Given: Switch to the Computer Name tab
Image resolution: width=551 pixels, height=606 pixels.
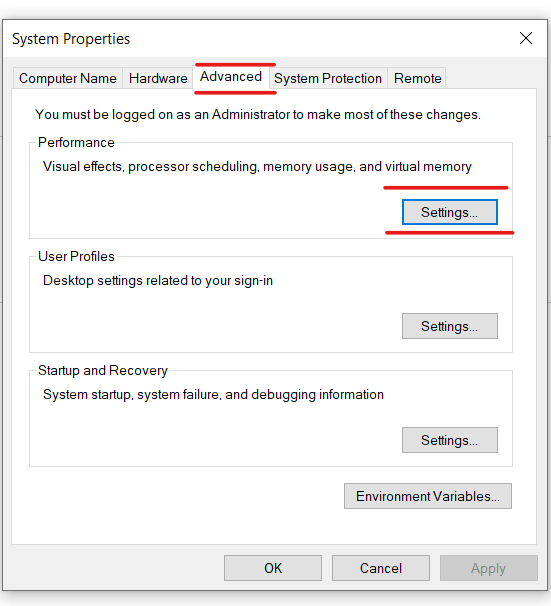Looking at the screenshot, I should tap(68, 78).
